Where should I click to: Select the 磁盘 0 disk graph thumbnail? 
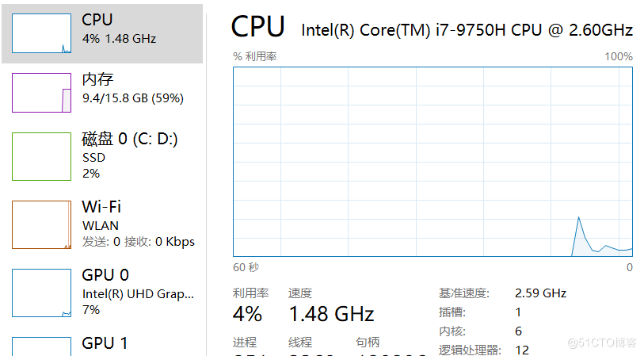[x=41, y=156]
